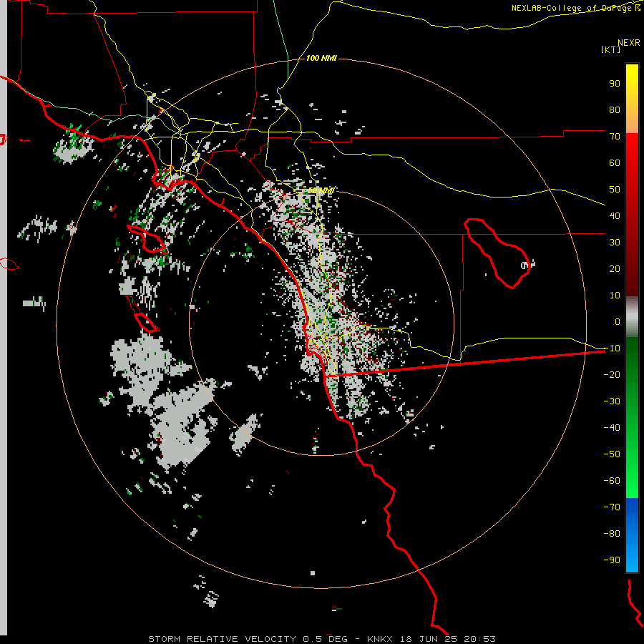The image size is (644, 644).
Task: Click the positive 30 scale label
Action: pyautogui.click(x=615, y=243)
